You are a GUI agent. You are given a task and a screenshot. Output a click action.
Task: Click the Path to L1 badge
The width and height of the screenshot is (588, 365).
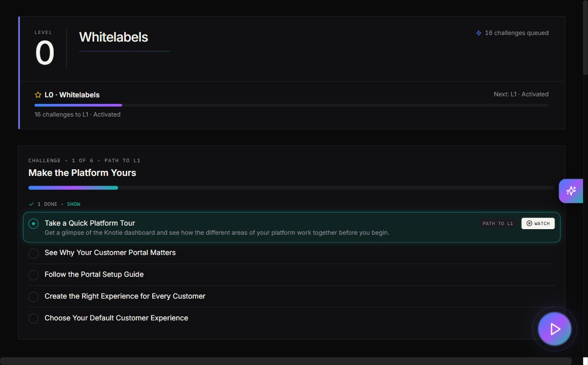[x=498, y=223]
